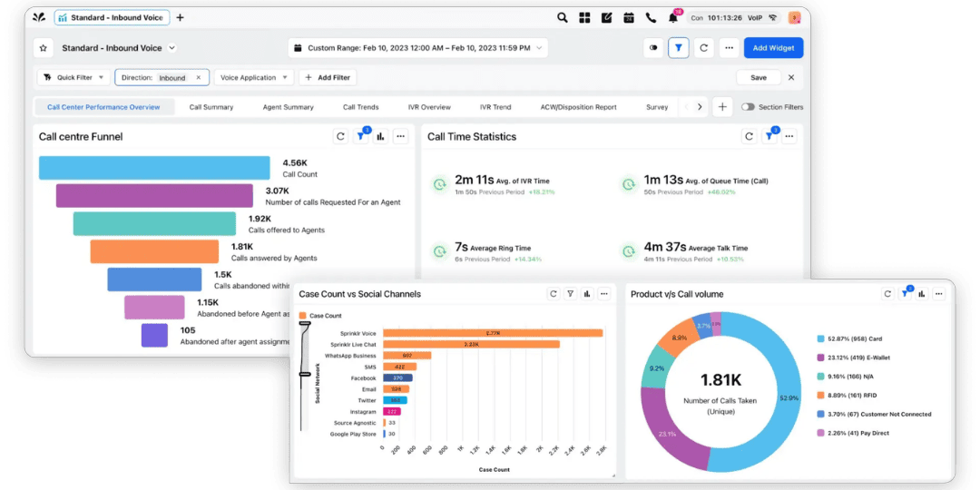980x490 pixels.
Task: Refresh the Call centre Funnel widget
Action: point(340,137)
